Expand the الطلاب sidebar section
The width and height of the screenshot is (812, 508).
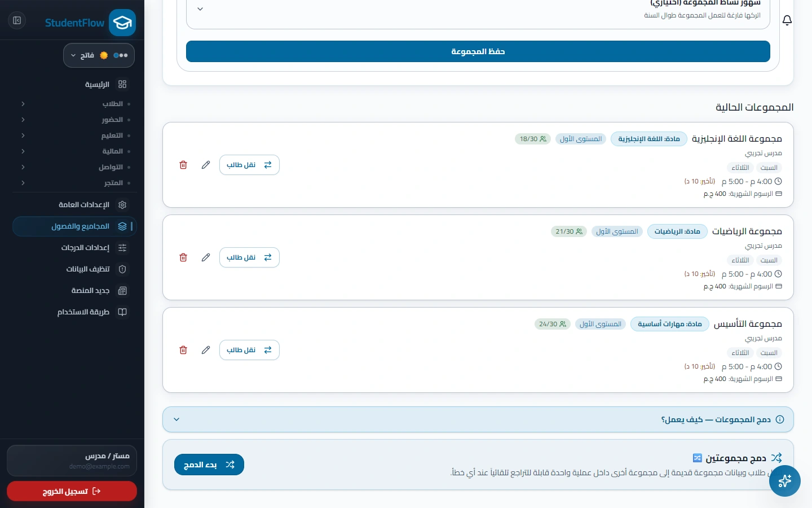pyautogui.click(x=74, y=104)
